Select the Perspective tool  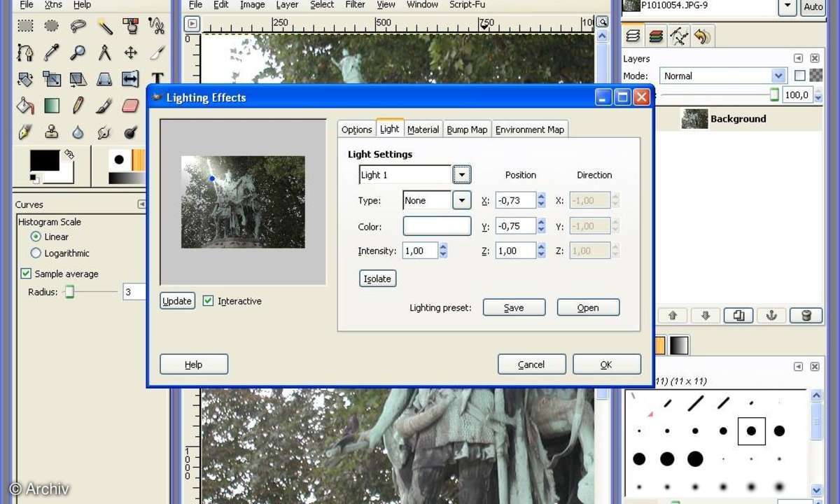pyautogui.click(x=104, y=79)
